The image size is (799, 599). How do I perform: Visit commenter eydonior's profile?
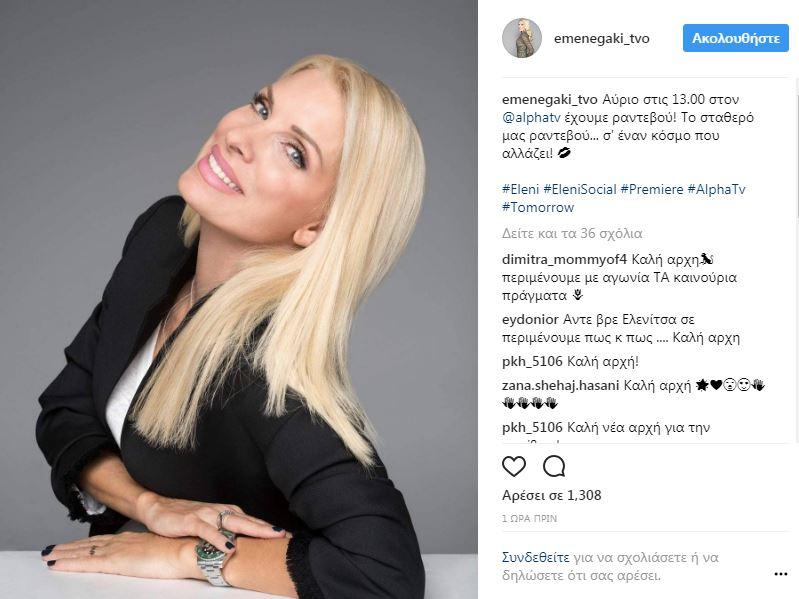pos(530,320)
